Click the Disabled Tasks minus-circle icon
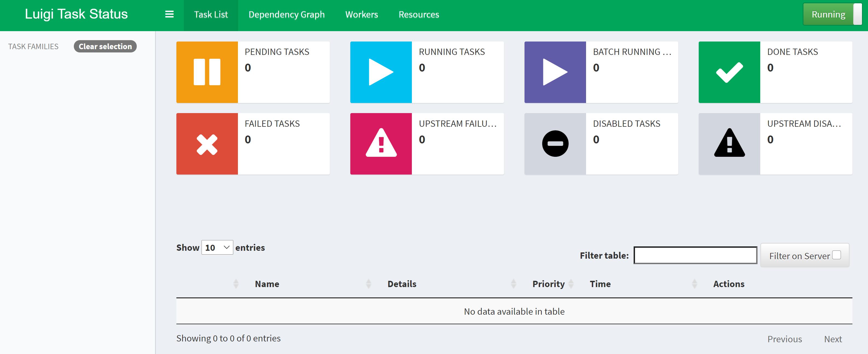The image size is (868, 354). pos(555,144)
